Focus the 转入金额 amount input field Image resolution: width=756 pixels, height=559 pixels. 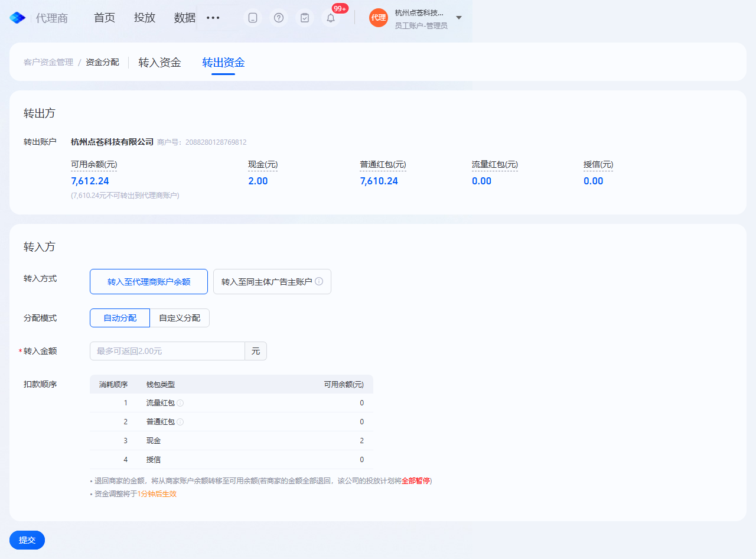pos(167,351)
